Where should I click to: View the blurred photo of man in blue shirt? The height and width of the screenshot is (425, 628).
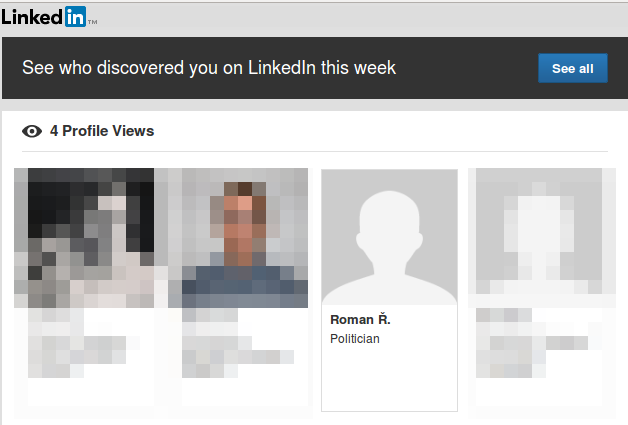tap(238, 237)
